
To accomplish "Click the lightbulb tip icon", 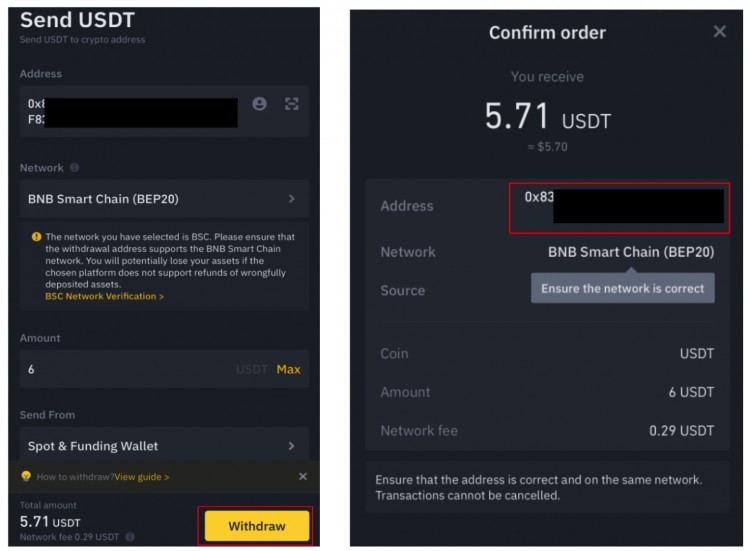I will point(26,476).
